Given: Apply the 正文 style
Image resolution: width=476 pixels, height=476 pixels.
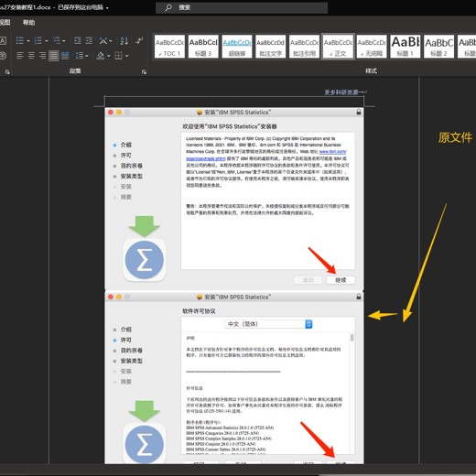Looking at the screenshot, I should (x=338, y=47).
